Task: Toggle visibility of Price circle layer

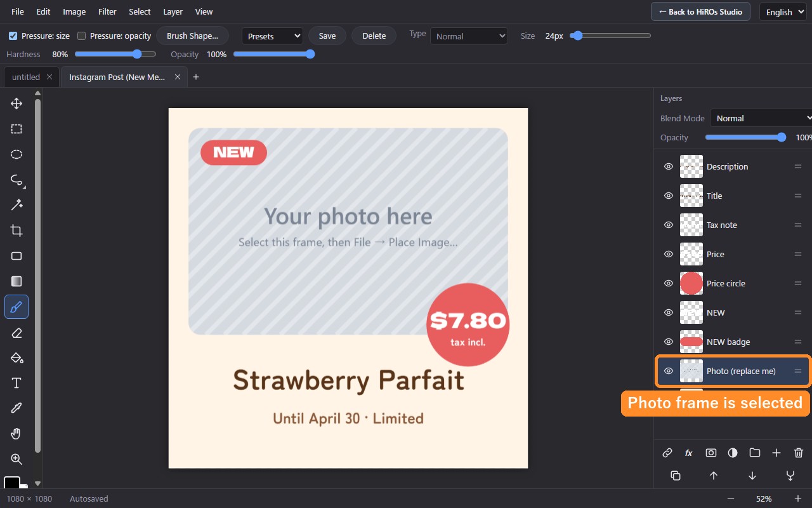Action: point(668,283)
